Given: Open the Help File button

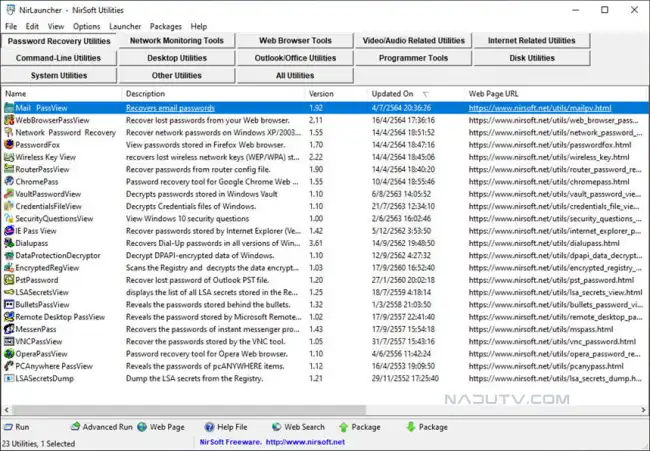Looking at the screenshot, I should coord(226,427).
